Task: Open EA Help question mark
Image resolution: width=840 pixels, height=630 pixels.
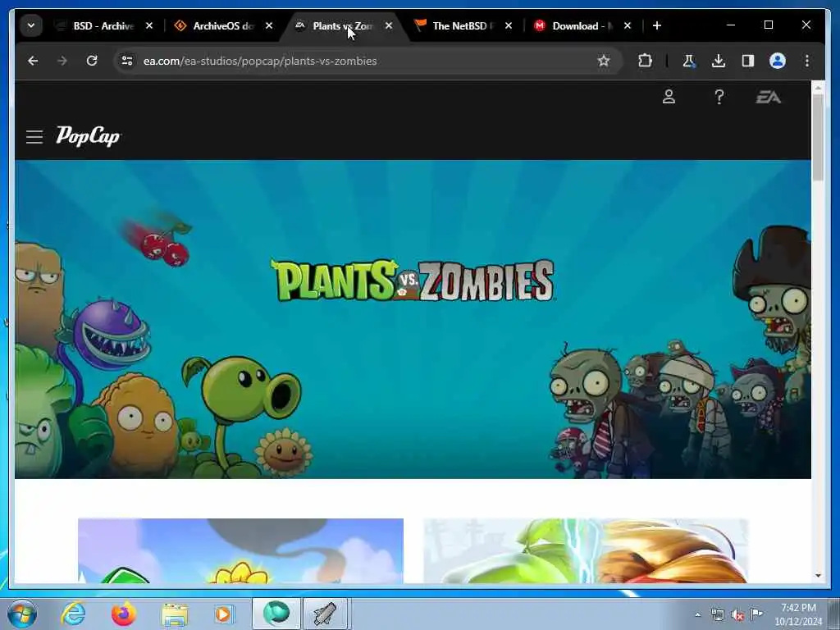Action: pos(719,97)
